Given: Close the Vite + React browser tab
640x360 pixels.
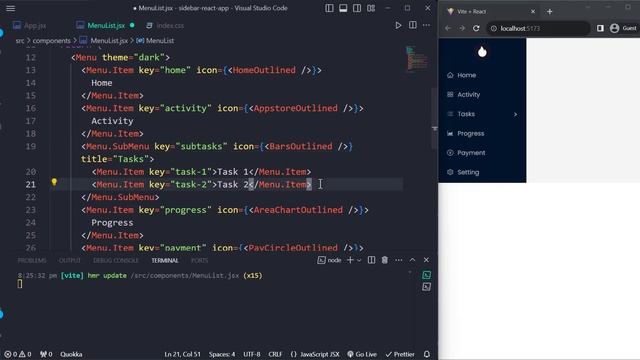Looking at the screenshot, I should pyautogui.click(x=533, y=11).
